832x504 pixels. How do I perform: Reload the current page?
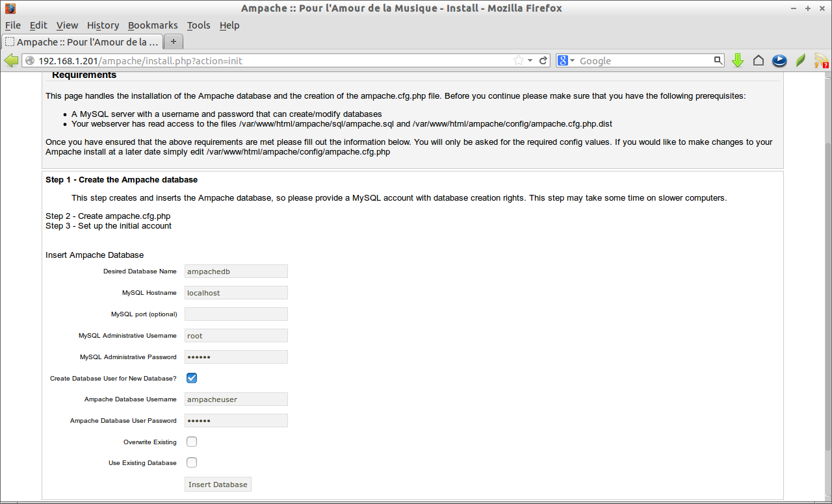click(543, 60)
